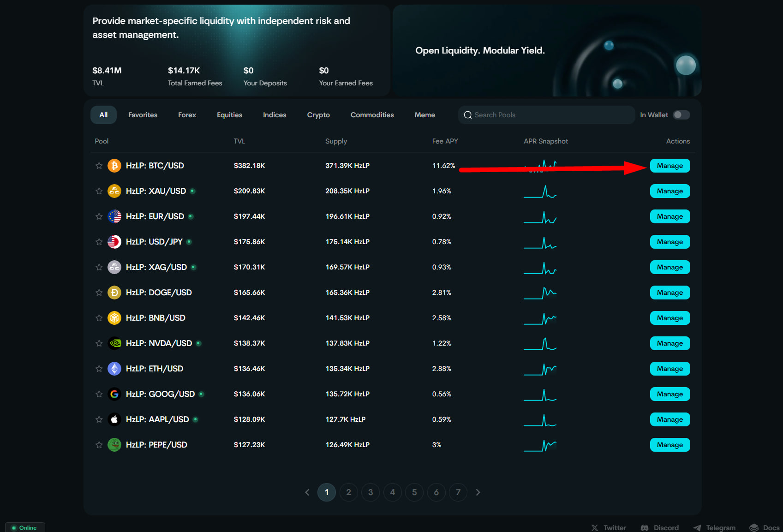
Task: Open page 7 of pools
Action: point(458,492)
